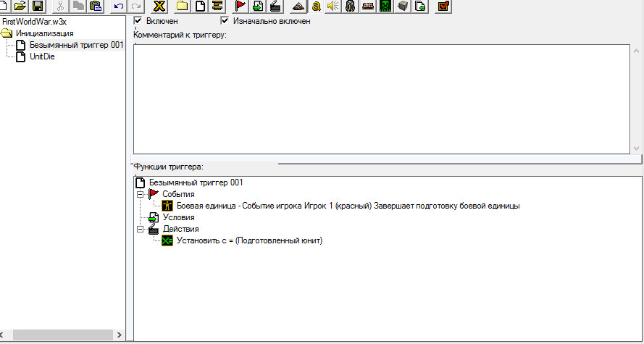Select 'Безымянный триггер 001' root in functions pane

(x=196, y=183)
